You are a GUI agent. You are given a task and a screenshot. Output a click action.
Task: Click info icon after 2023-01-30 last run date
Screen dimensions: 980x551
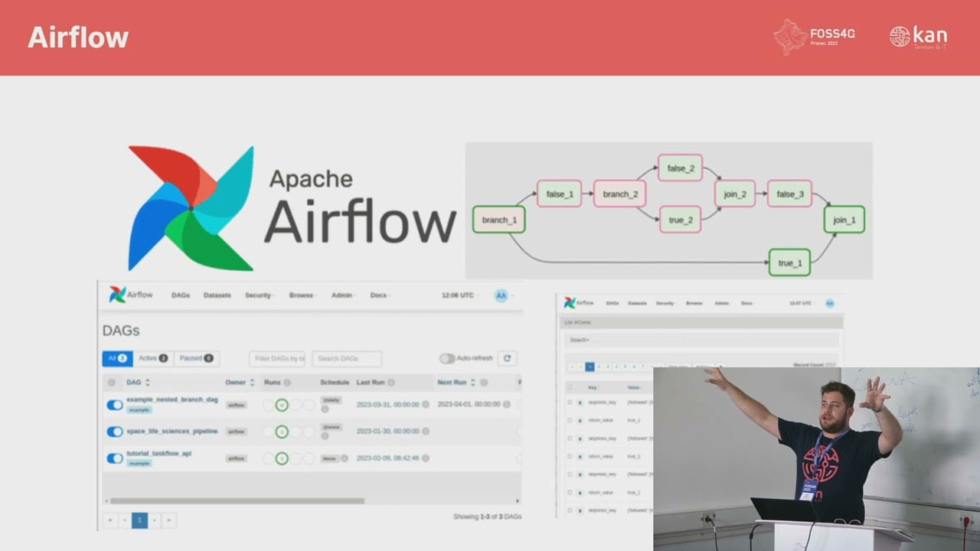point(426,432)
